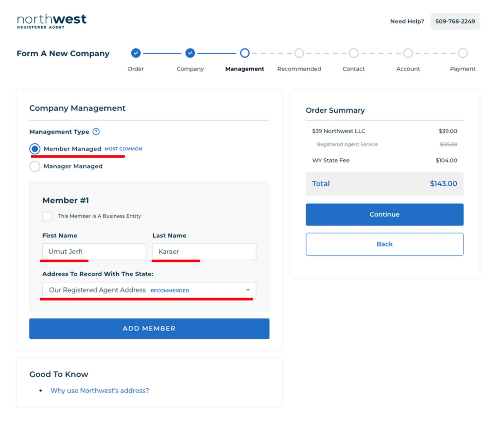Click the plus icon beside Northwest's address question
497x448 pixels.
(x=41, y=390)
